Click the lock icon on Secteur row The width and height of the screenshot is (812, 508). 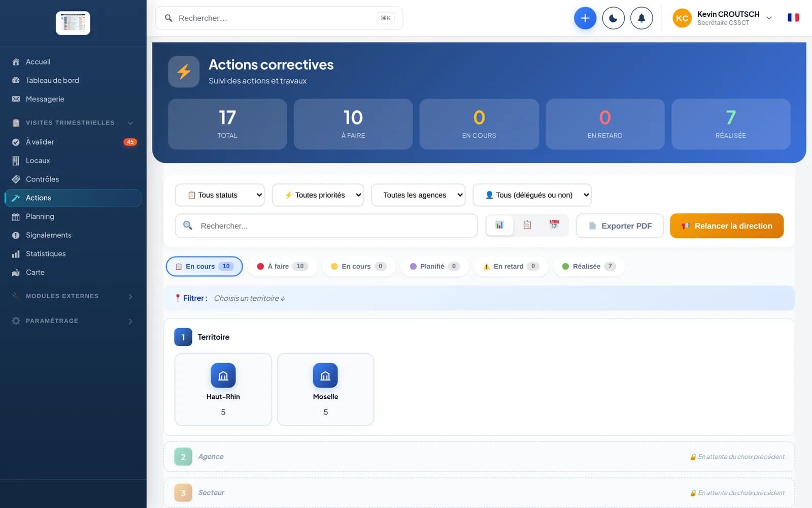(693, 493)
